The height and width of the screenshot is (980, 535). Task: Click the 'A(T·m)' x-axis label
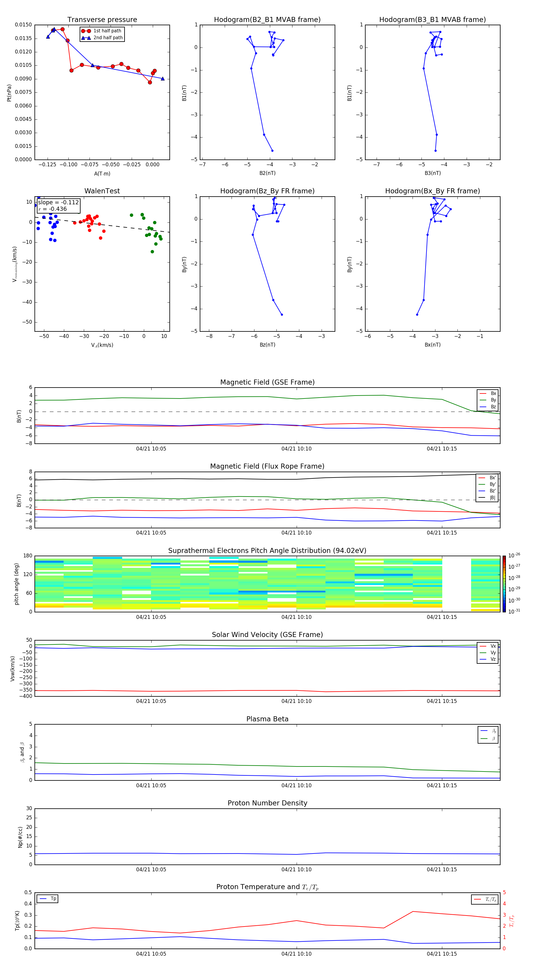(102, 173)
